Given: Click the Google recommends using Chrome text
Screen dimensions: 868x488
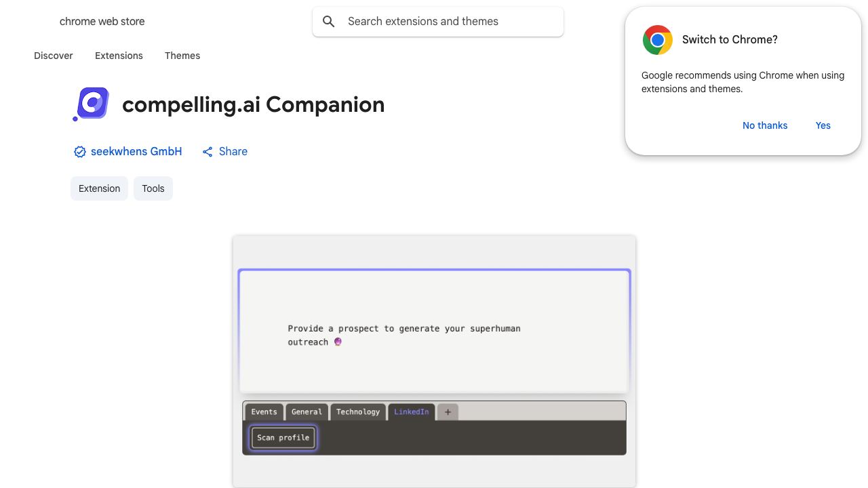Looking at the screenshot, I should coord(743,82).
